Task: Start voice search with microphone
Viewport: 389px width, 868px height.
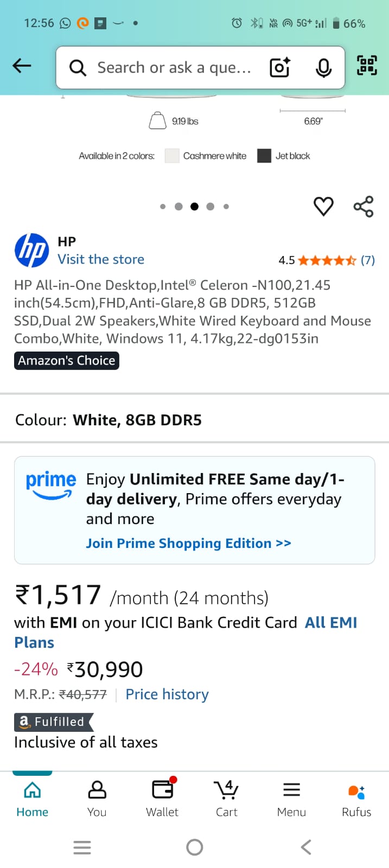Action: [323, 68]
